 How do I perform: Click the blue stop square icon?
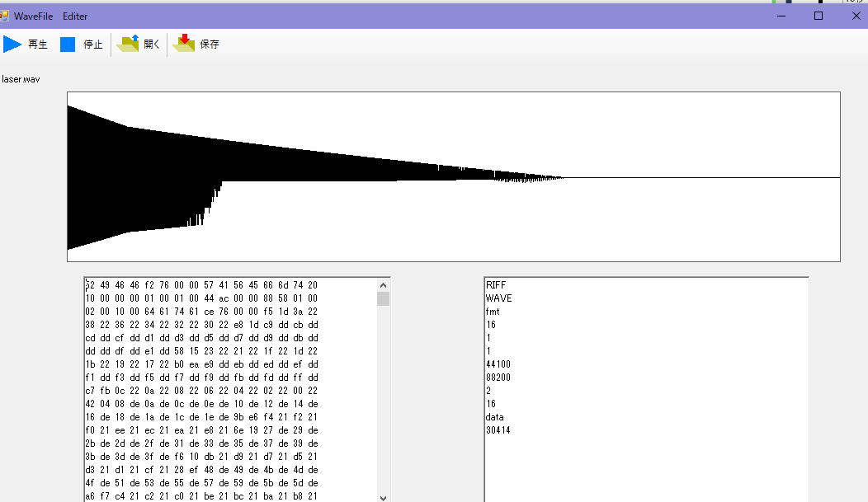[68, 45]
